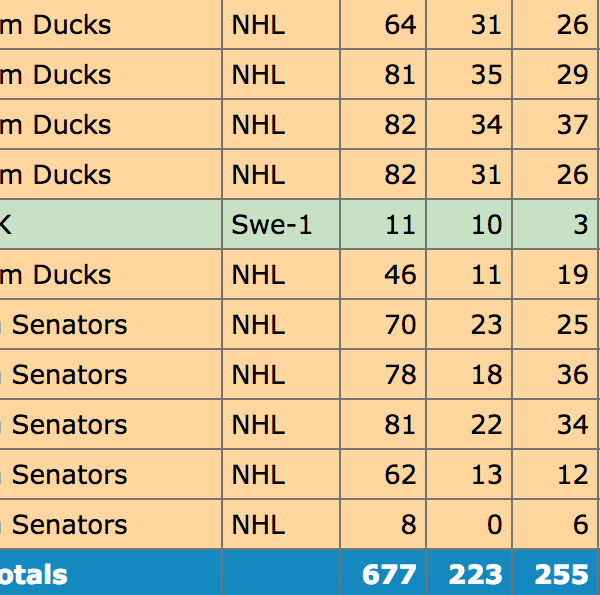Click the cell containing 23
This screenshot has height=595, width=600.
(486, 325)
